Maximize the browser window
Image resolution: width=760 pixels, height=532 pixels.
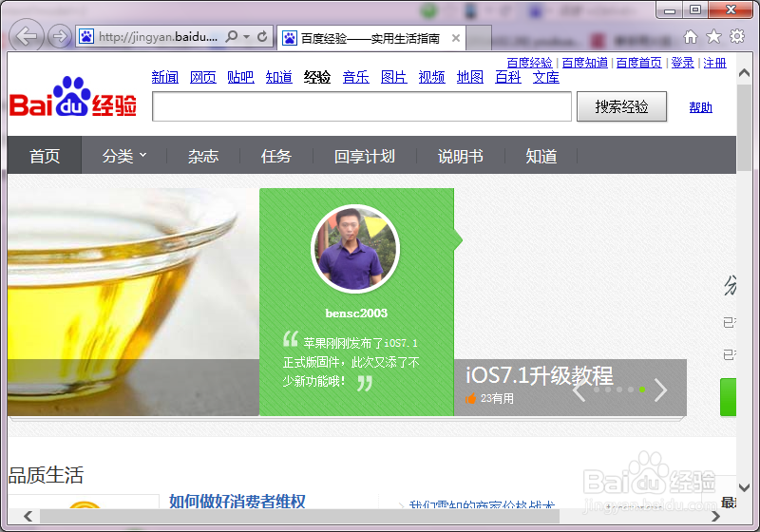click(x=695, y=9)
